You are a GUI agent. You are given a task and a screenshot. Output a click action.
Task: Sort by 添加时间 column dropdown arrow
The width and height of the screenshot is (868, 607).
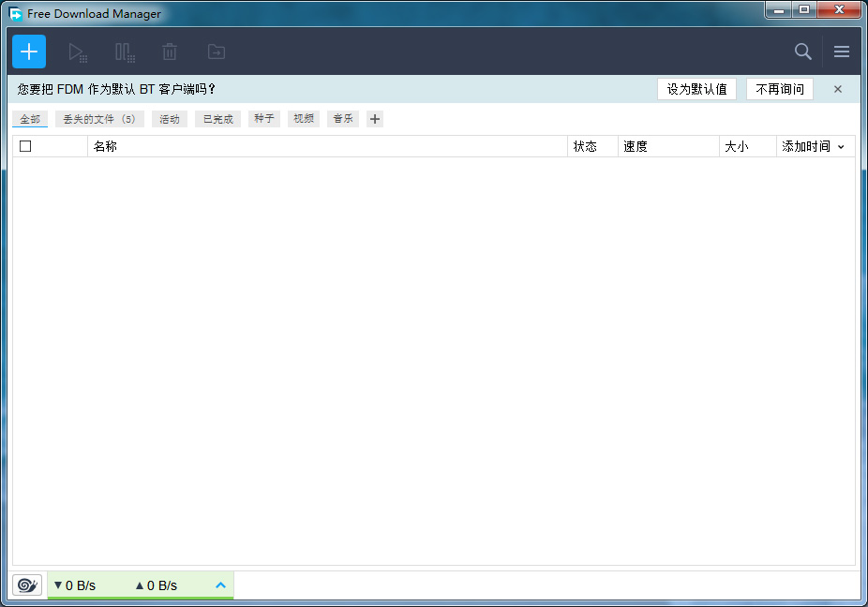tap(841, 147)
